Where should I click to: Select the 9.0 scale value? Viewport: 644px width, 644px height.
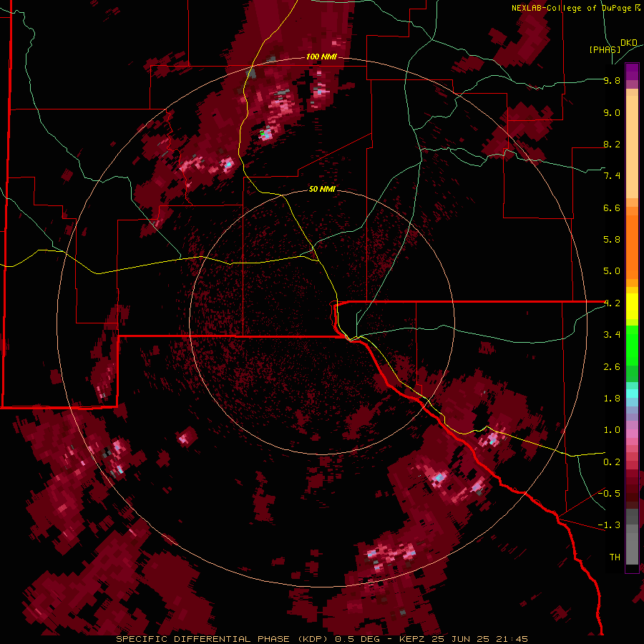612,112
